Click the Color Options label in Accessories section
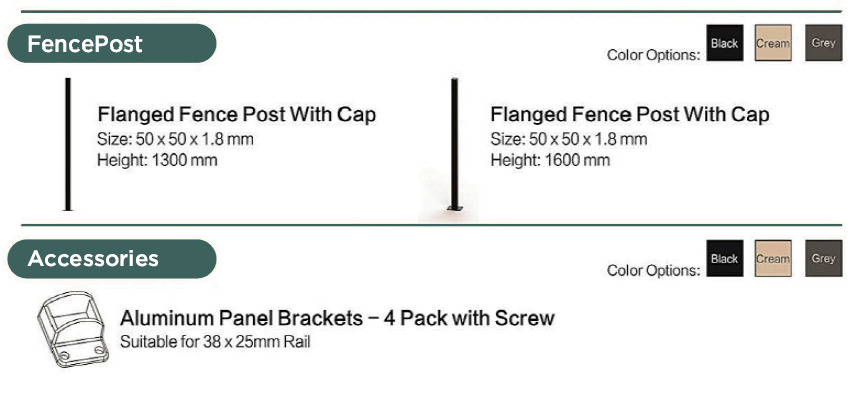The width and height of the screenshot is (860, 402). 654,270
